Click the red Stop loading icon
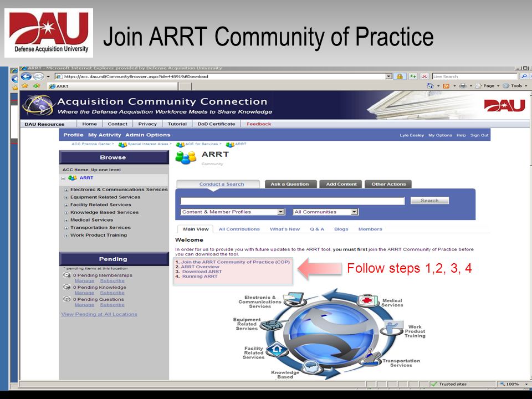The height and width of the screenshot is (399, 532). 424,76
